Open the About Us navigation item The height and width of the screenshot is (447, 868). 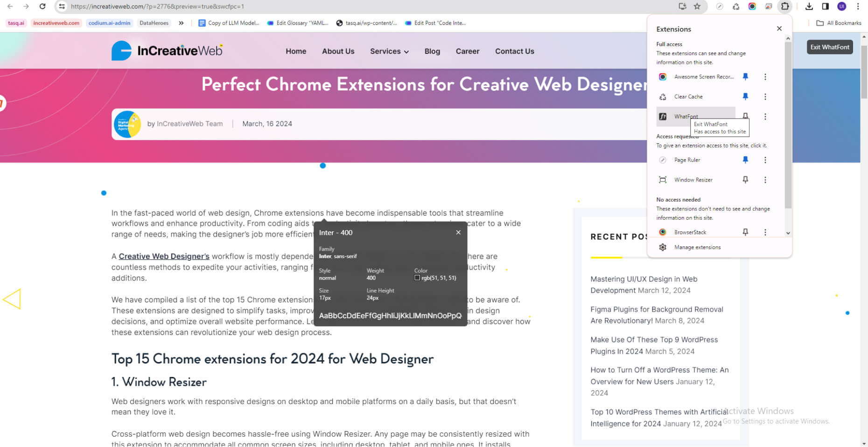point(338,51)
